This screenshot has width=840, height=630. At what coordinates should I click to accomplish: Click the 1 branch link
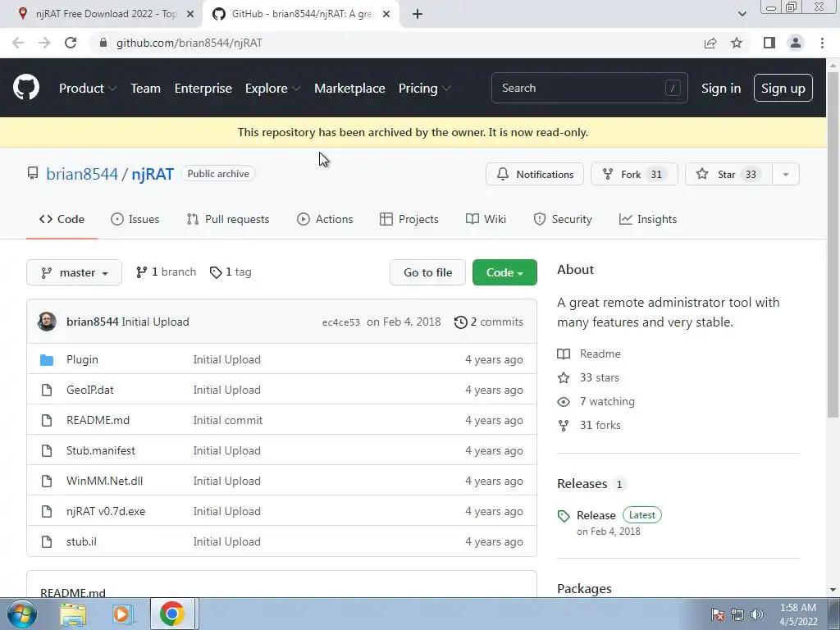166,272
